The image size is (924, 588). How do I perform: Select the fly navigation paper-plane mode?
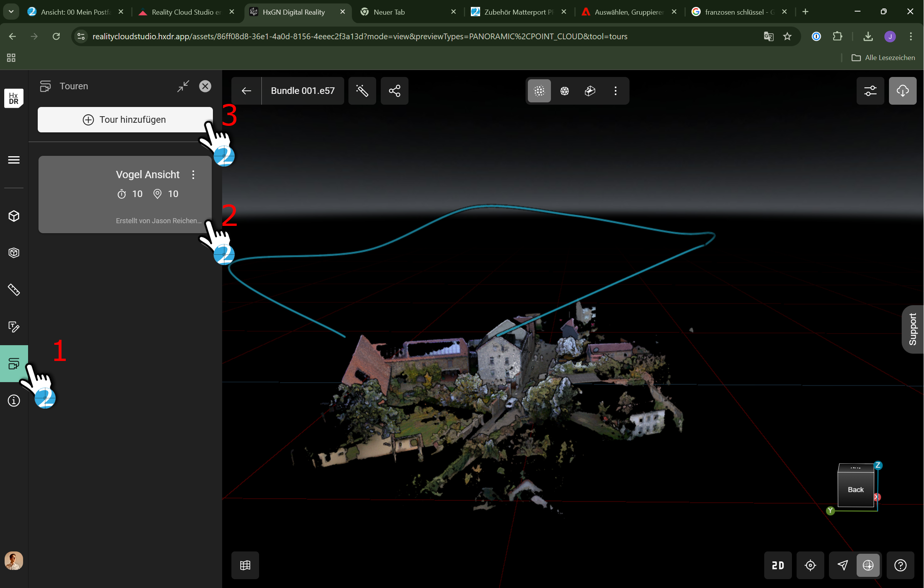[x=843, y=565]
